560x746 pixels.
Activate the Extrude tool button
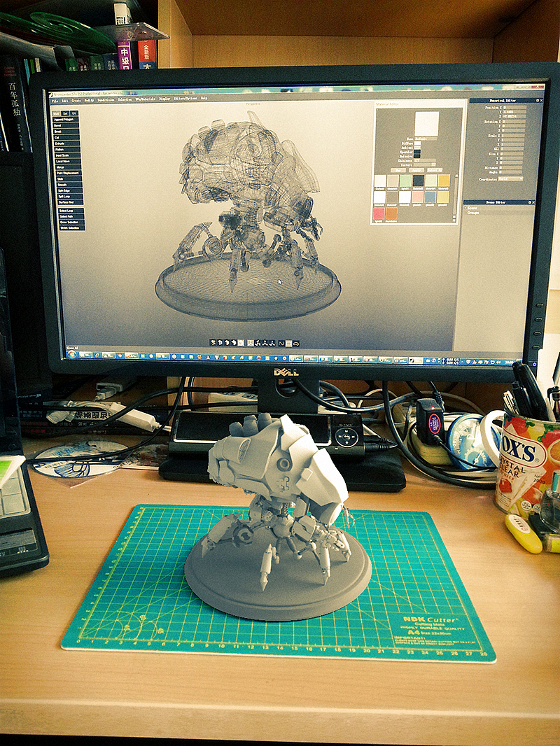67,143
